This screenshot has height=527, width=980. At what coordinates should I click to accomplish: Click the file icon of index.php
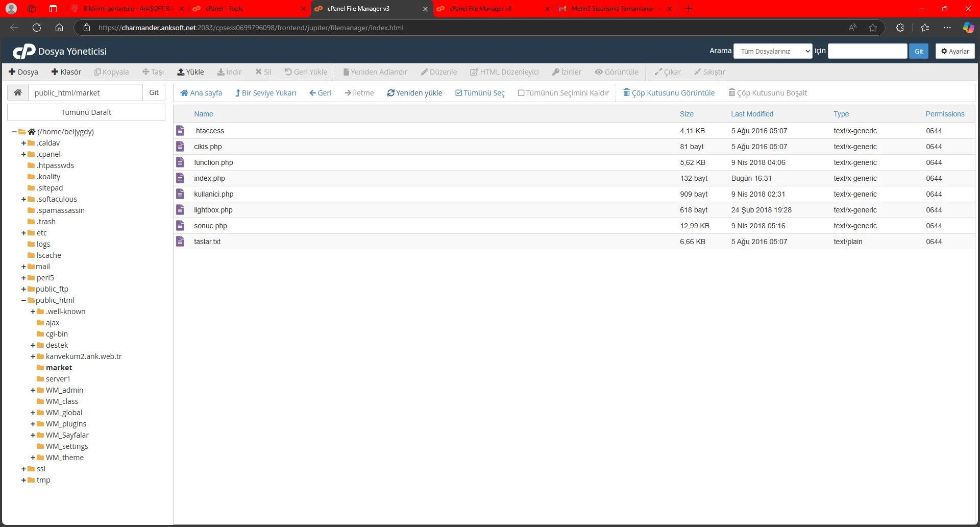click(x=180, y=178)
